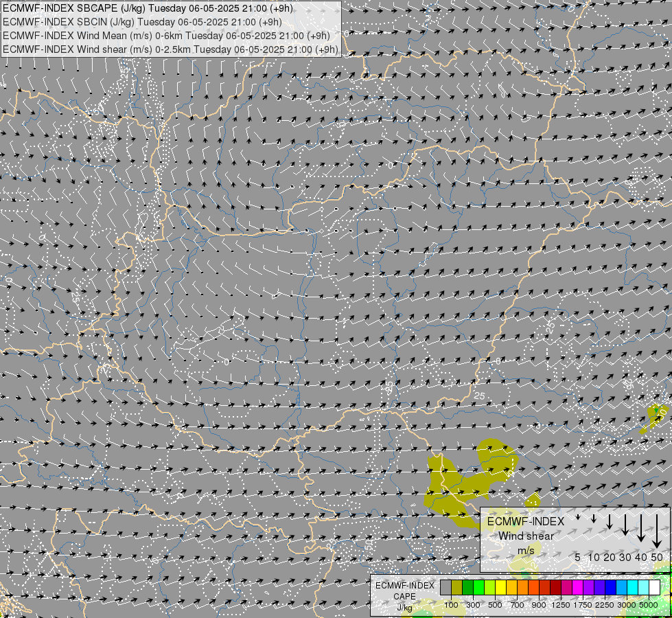This screenshot has height=618, width=672.
Task: Select the "3000" CAPE scale label
Action: (627, 605)
